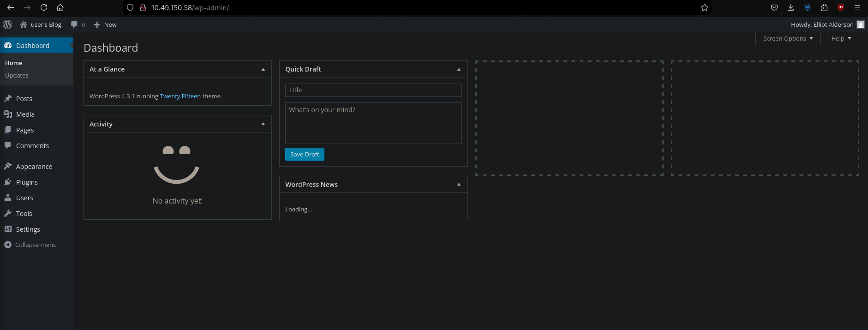Click the Elliot Alderson avatar icon
This screenshot has height=330, width=868.
point(860,24)
